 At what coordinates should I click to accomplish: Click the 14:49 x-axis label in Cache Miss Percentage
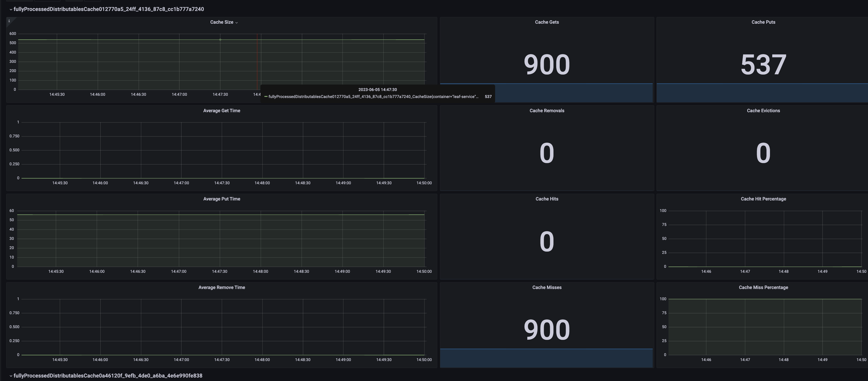click(x=822, y=360)
